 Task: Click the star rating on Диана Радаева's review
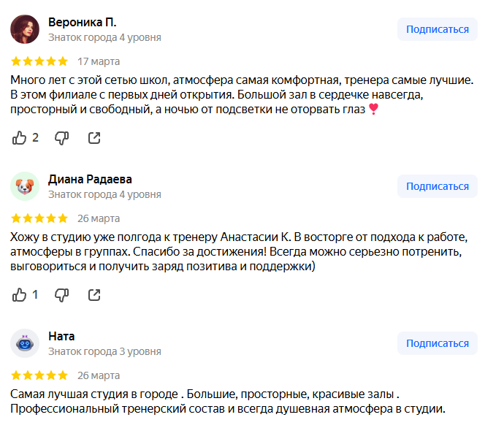point(39,218)
